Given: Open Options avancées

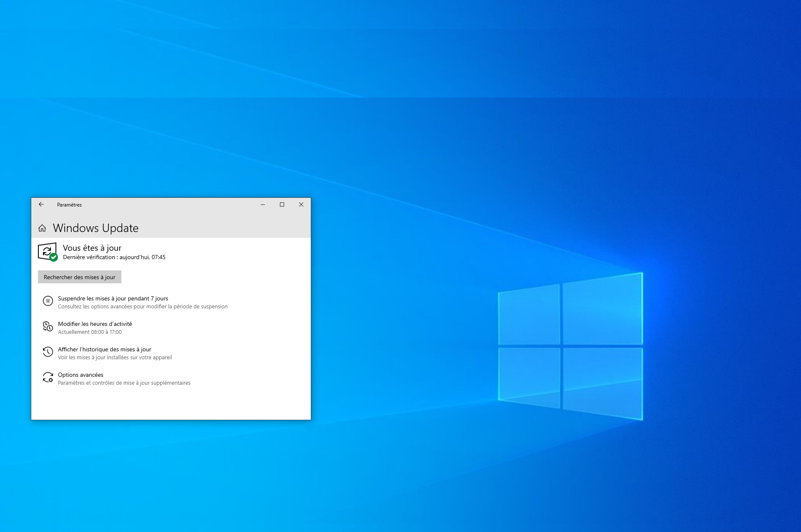Looking at the screenshot, I should (81, 375).
